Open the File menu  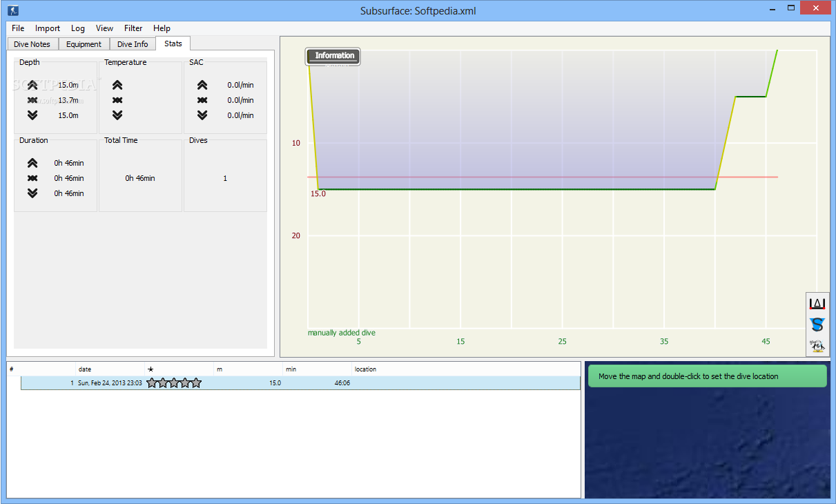18,28
